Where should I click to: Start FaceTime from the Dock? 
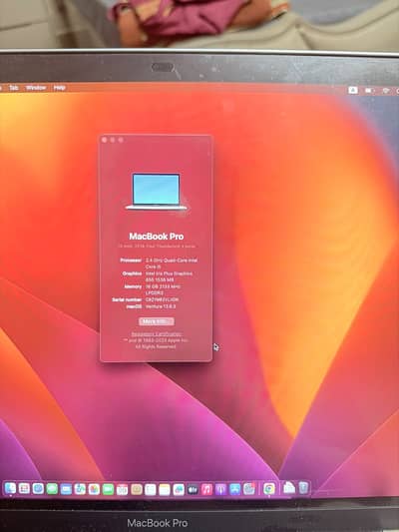point(108,489)
